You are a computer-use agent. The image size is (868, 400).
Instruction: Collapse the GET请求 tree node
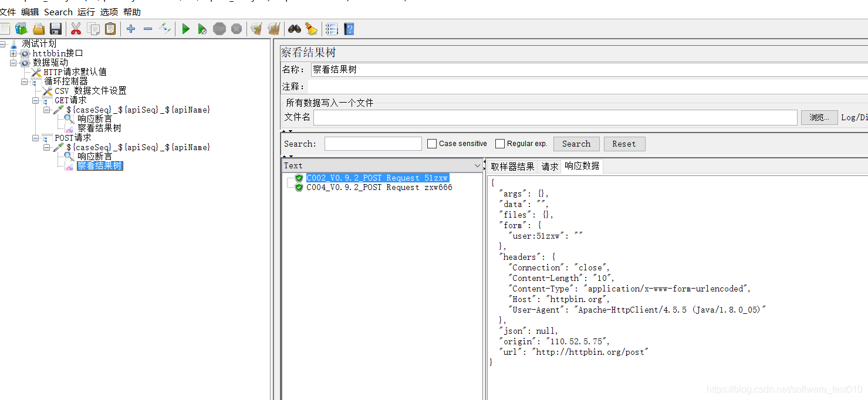[x=35, y=100]
